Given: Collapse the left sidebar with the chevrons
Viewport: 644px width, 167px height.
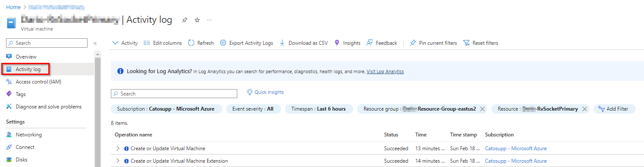Looking at the screenshot, I should coord(95,43).
